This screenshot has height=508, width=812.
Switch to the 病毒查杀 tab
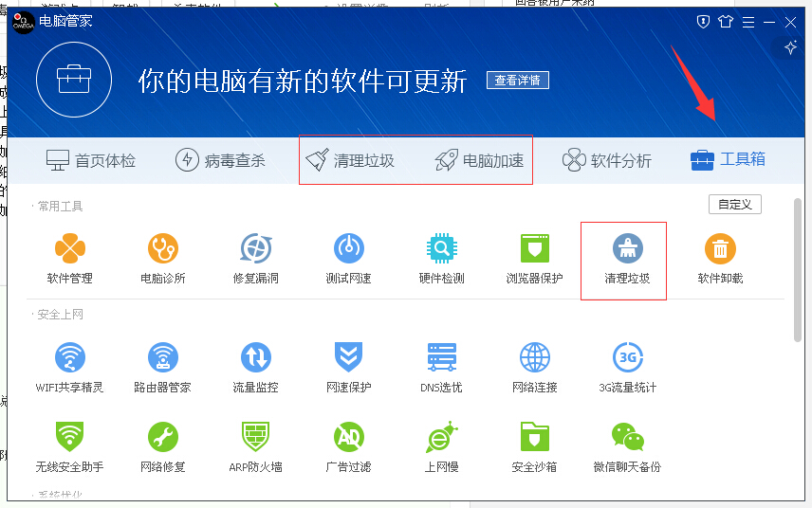coord(220,160)
